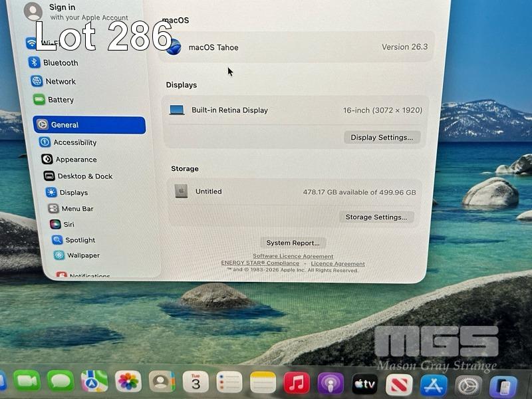Select Displays in the sidebar
Screen dimensions: 532x399
tap(73, 193)
